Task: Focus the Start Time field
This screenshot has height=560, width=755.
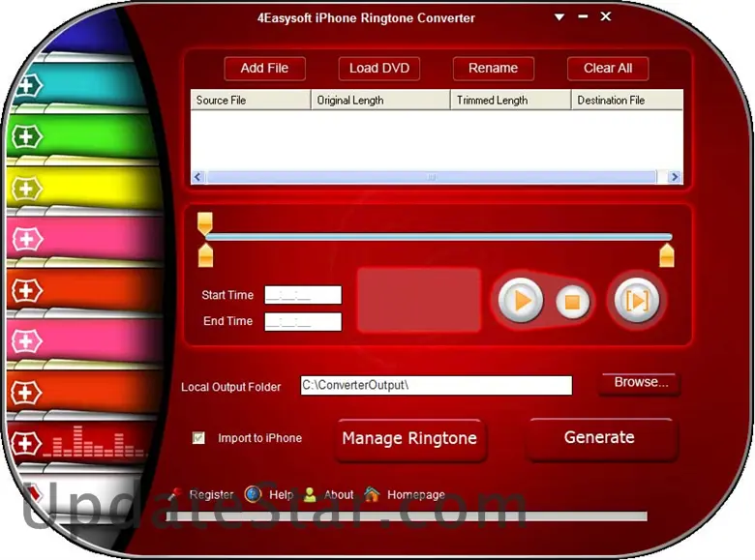Action: [303, 295]
